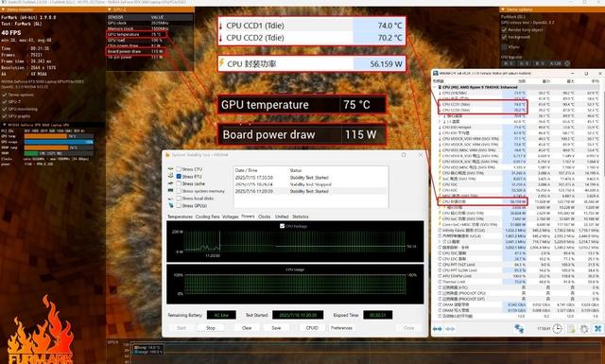
Task: Uncheck the Stress FPU checkbox
Action: click(x=179, y=177)
